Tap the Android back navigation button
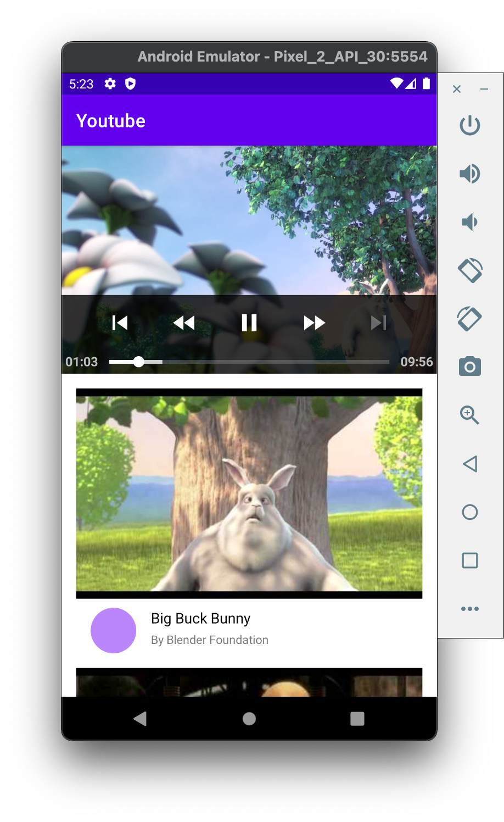 (140, 719)
